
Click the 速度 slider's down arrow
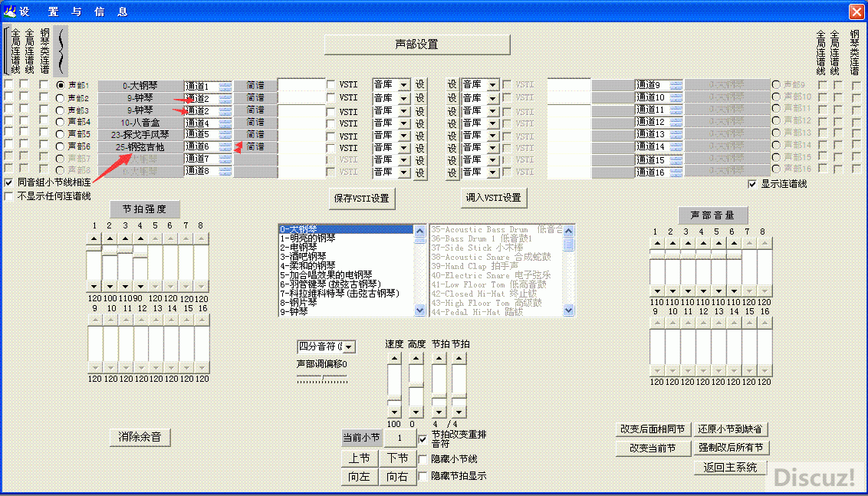pos(394,412)
